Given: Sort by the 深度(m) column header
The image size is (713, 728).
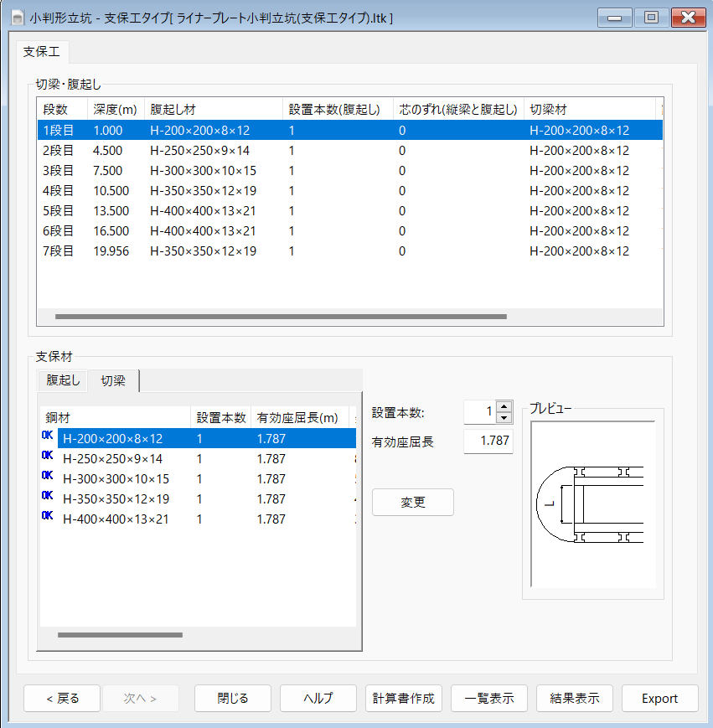Looking at the screenshot, I should 116,110.
